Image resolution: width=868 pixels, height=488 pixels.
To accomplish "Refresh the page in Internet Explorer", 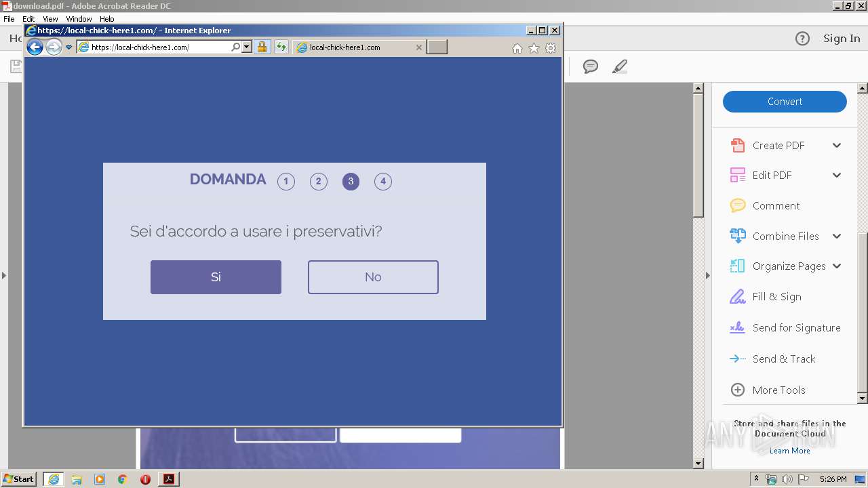I will [281, 47].
